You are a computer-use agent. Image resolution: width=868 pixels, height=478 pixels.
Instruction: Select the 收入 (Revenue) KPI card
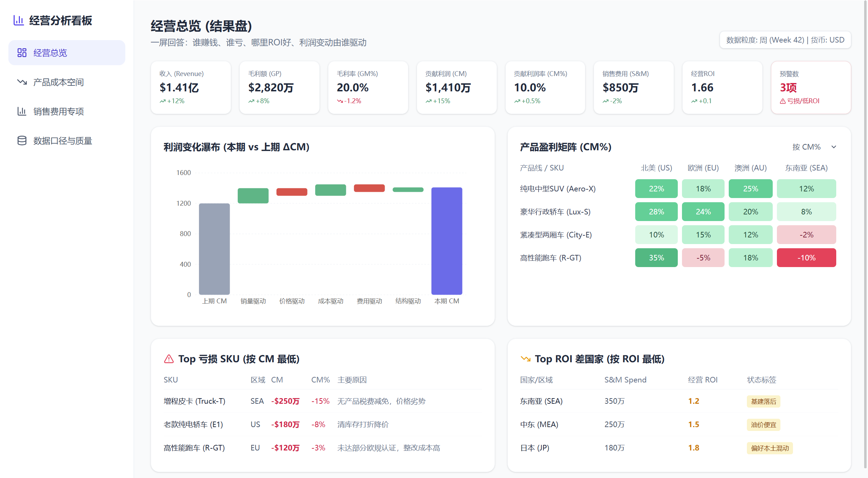click(191, 88)
